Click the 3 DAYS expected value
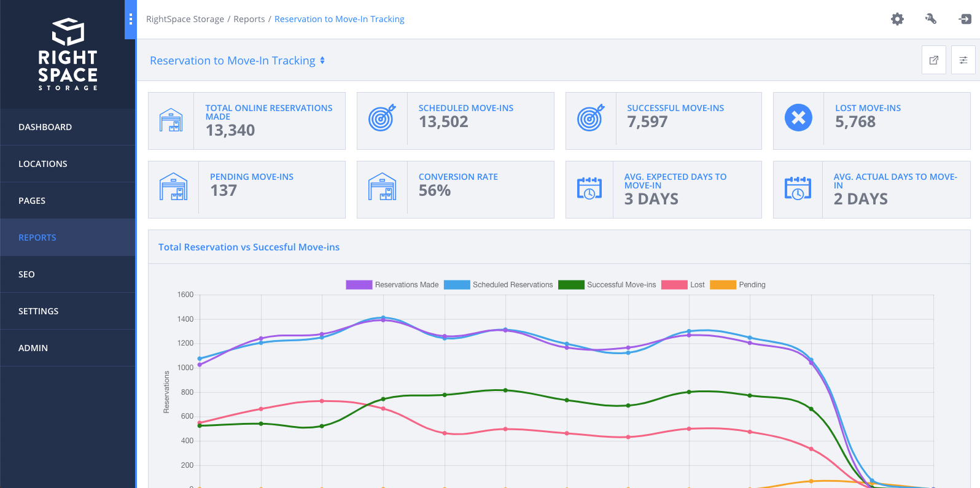 click(x=651, y=199)
